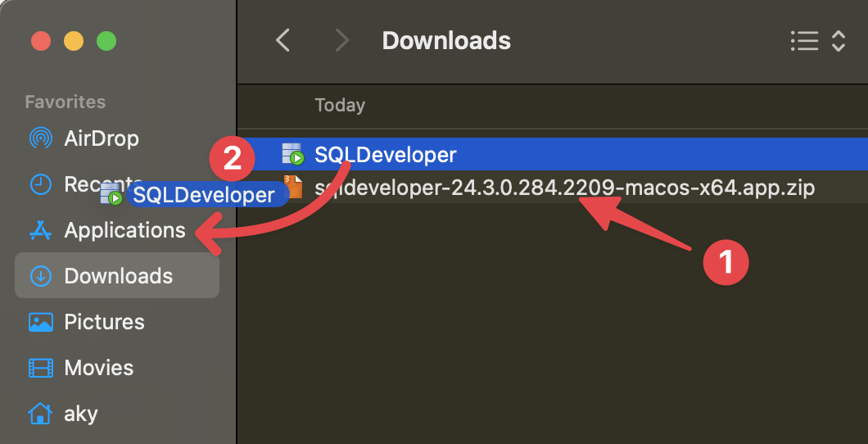Click the Today group header
The image size is (868, 444).
[340, 106]
